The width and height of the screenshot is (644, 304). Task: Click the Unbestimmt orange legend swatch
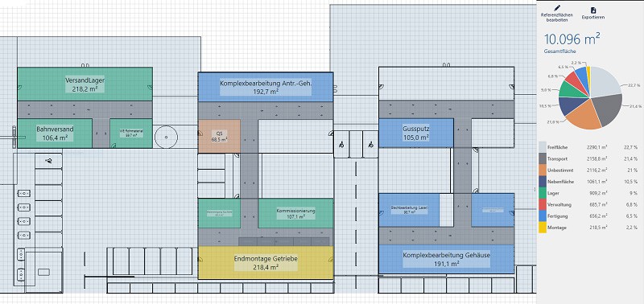coord(542,170)
